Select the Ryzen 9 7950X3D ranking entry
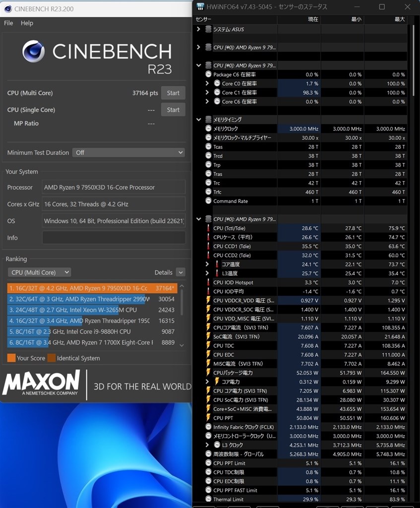This screenshot has height=508, width=420. click(x=92, y=288)
